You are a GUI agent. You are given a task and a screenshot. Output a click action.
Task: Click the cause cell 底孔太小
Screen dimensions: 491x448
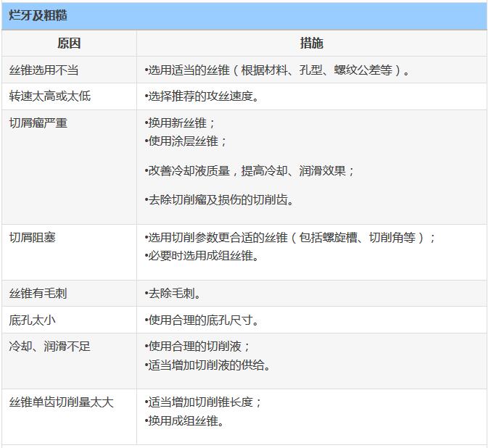click(33, 320)
